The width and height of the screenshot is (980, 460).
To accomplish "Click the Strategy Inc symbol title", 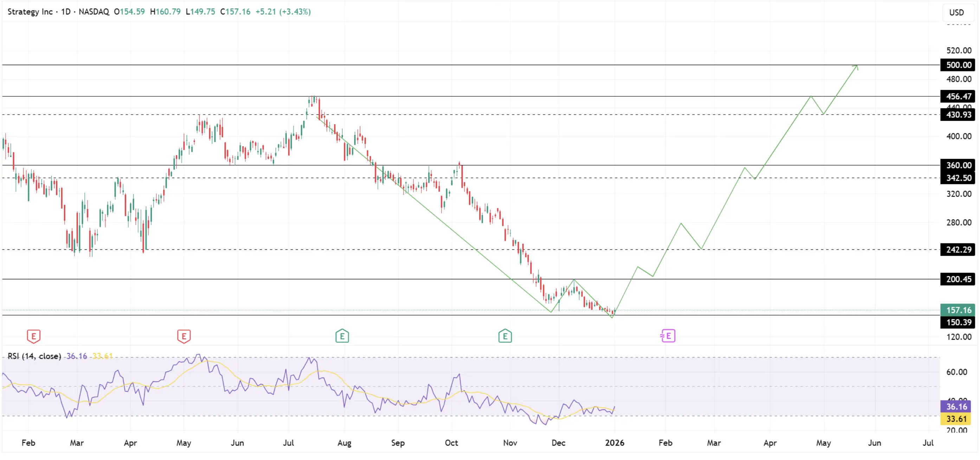I will click(x=30, y=12).
